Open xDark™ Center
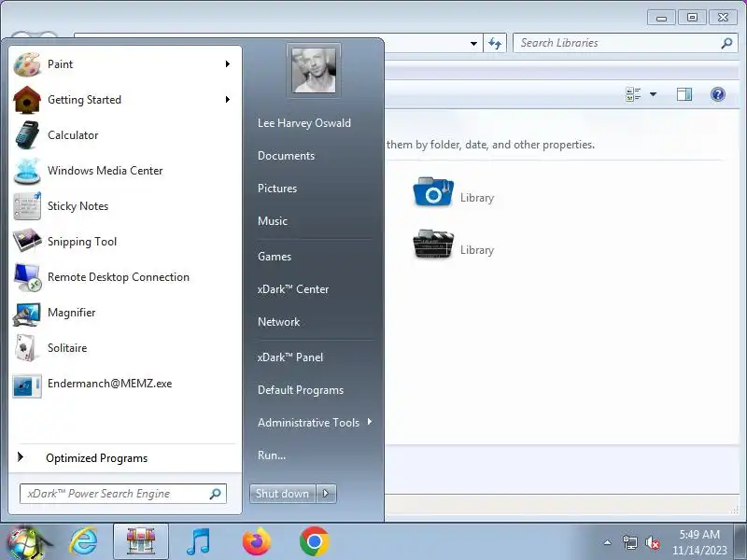This screenshot has height=560, width=747. tap(293, 289)
